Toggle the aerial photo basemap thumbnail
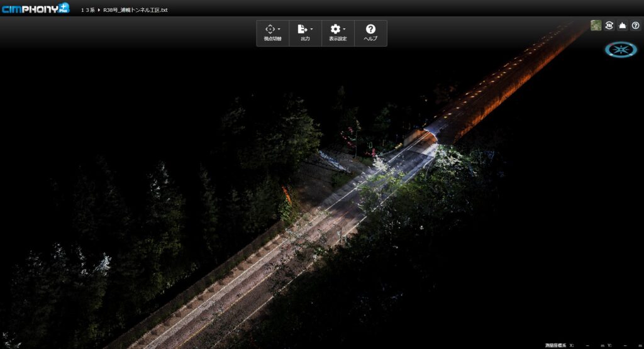Viewport: 644px width, 349px height. (x=596, y=25)
